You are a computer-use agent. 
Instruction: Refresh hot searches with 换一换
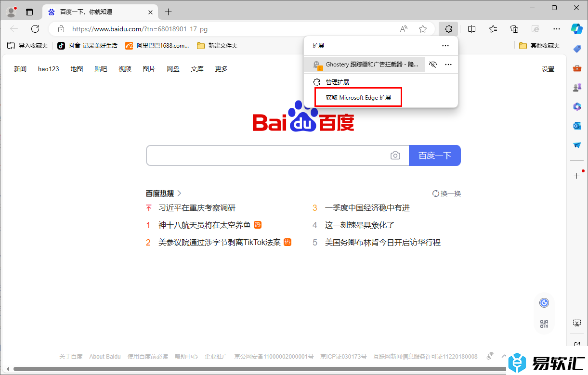click(x=447, y=194)
